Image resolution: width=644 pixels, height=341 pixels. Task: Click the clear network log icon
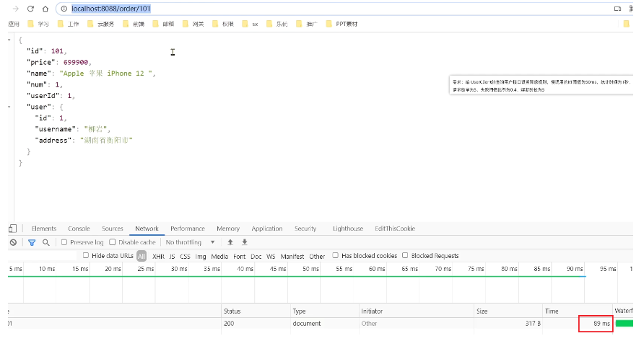point(13,243)
